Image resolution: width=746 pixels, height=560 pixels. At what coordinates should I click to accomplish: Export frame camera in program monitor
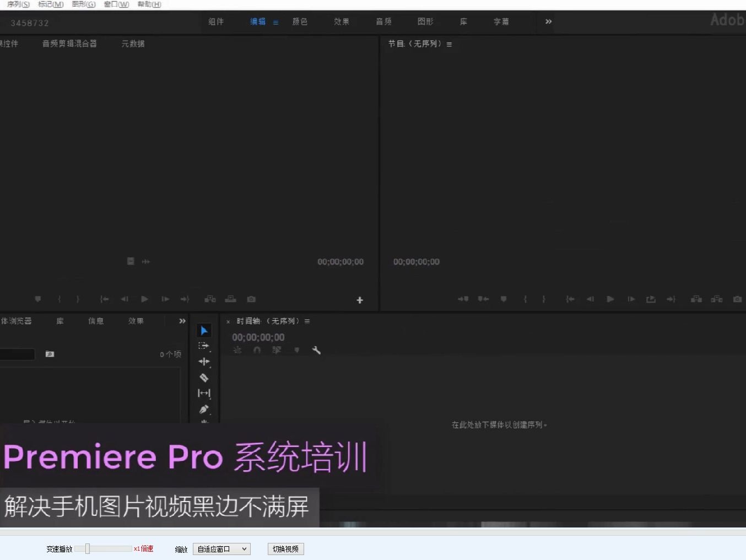pos(737,299)
